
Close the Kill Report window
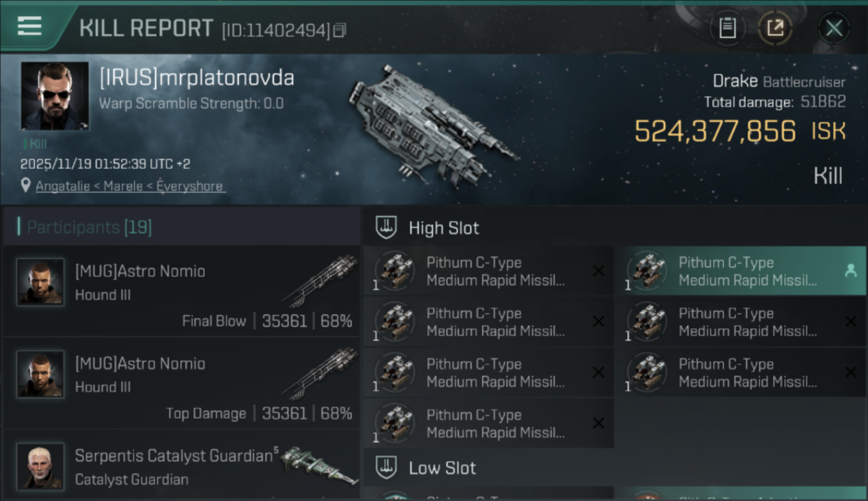tap(834, 28)
